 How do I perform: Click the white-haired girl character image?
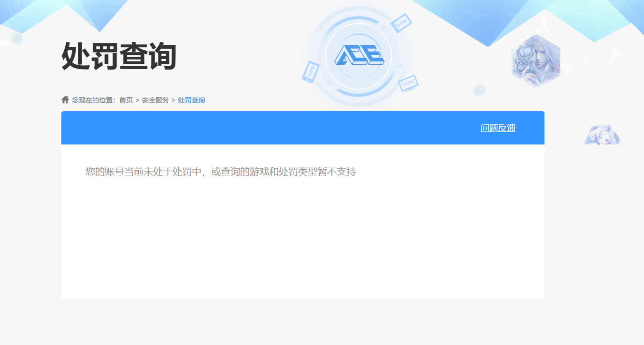point(602,135)
